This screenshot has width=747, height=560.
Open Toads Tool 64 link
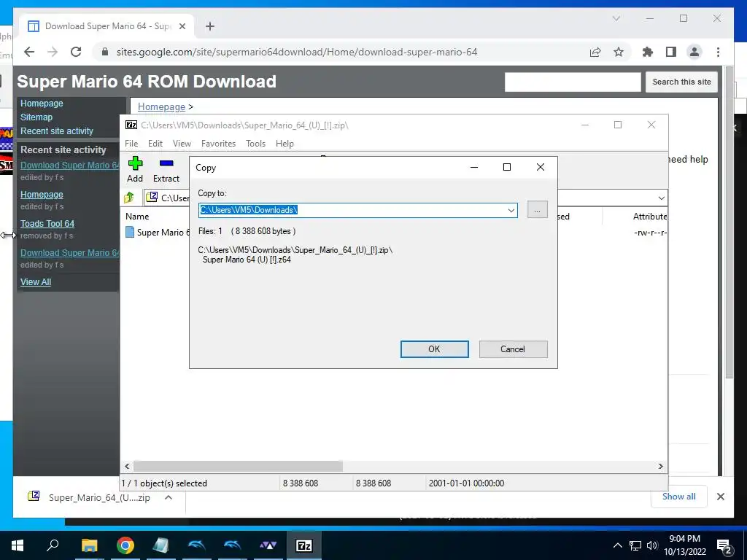pyautogui.click(x=47, y=224)
